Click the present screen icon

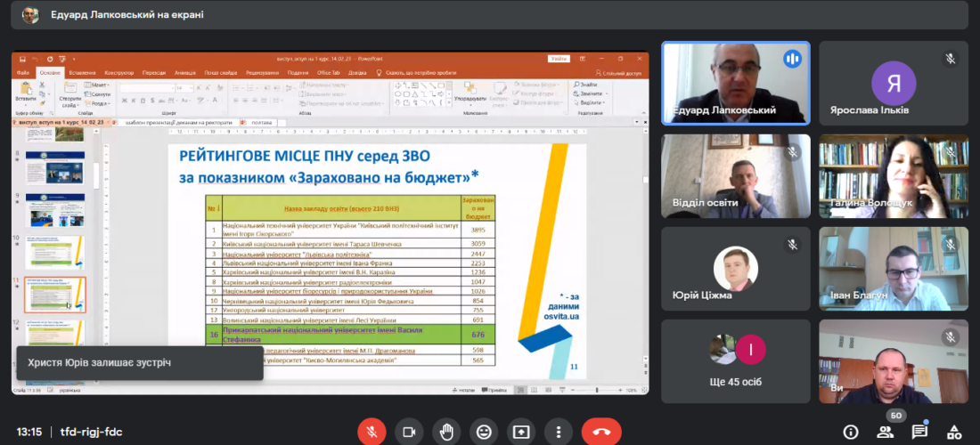[x=521, y=432]
